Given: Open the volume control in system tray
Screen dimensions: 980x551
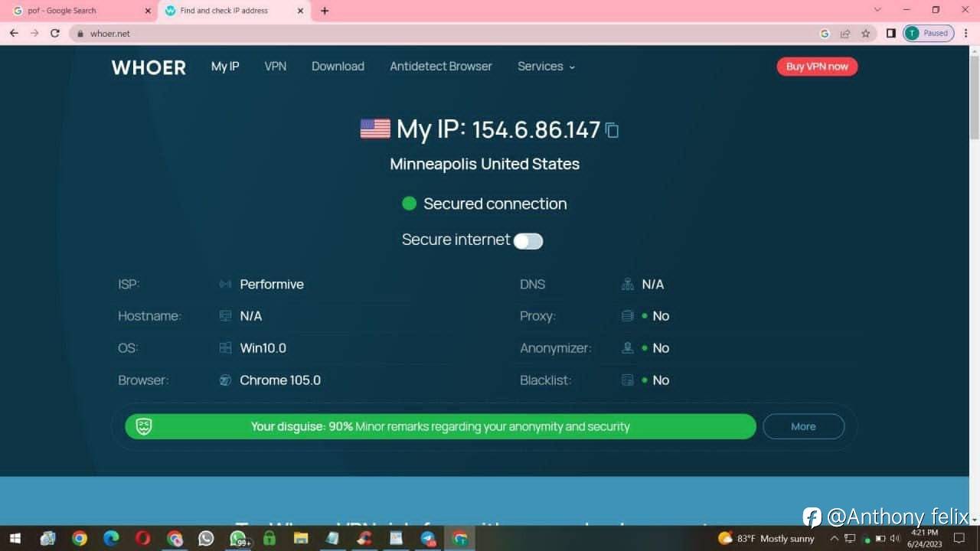Looking at the screenshot, I should tap(894, 539).
